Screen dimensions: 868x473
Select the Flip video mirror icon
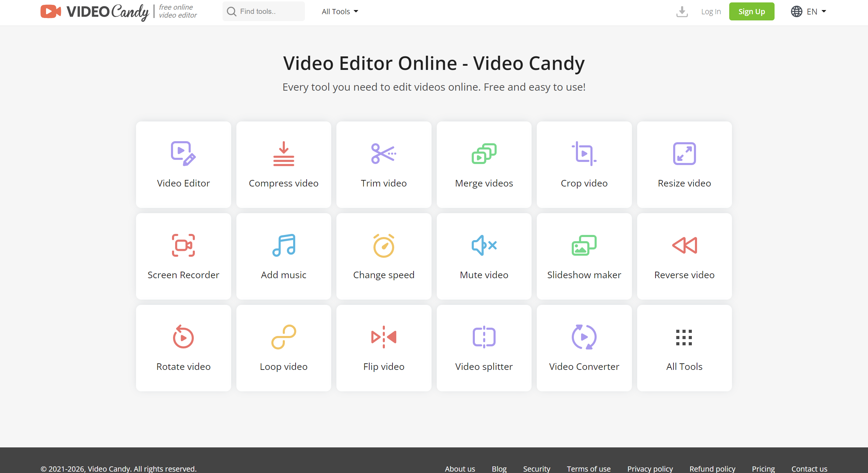click(x=383, y=337)
